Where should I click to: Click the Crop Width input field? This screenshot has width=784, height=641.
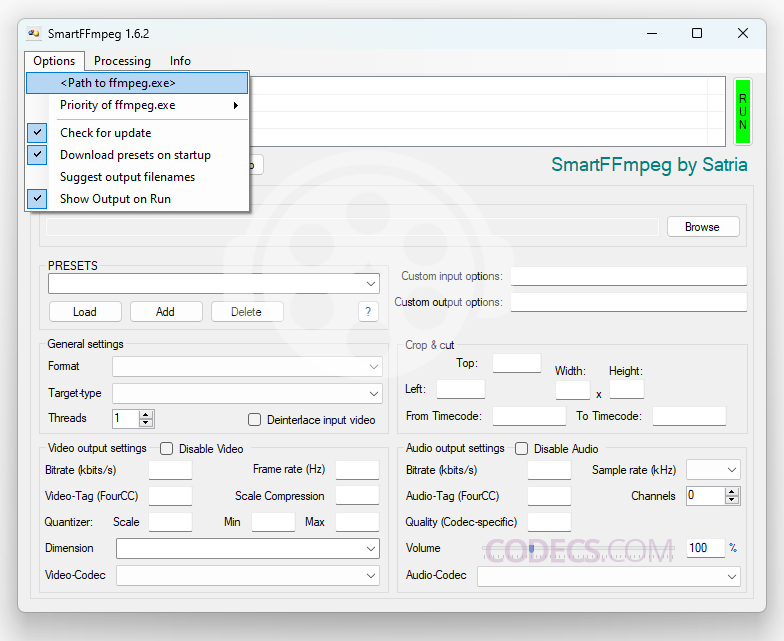572,390
